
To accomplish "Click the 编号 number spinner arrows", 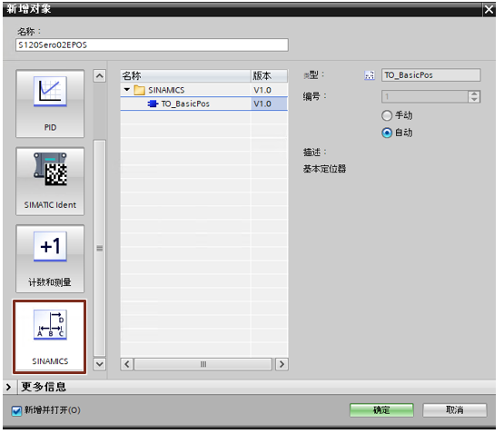I will click(x=474, y=96).
